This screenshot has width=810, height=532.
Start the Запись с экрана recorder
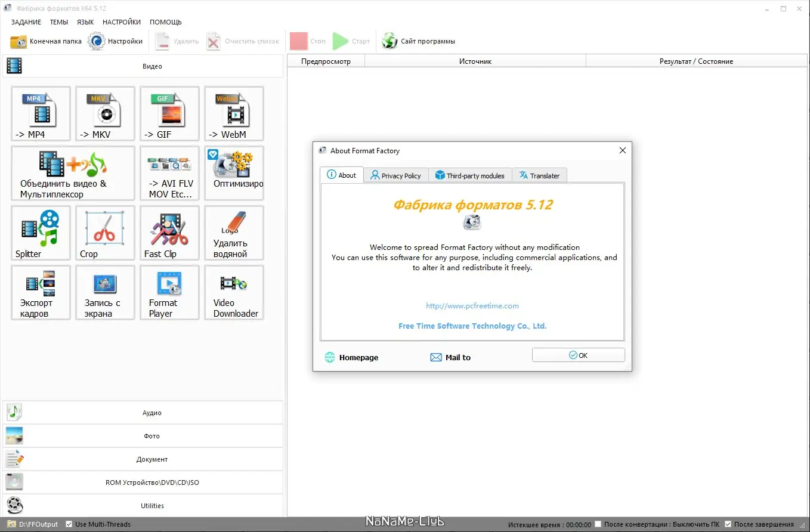click(x=105, y=292)
